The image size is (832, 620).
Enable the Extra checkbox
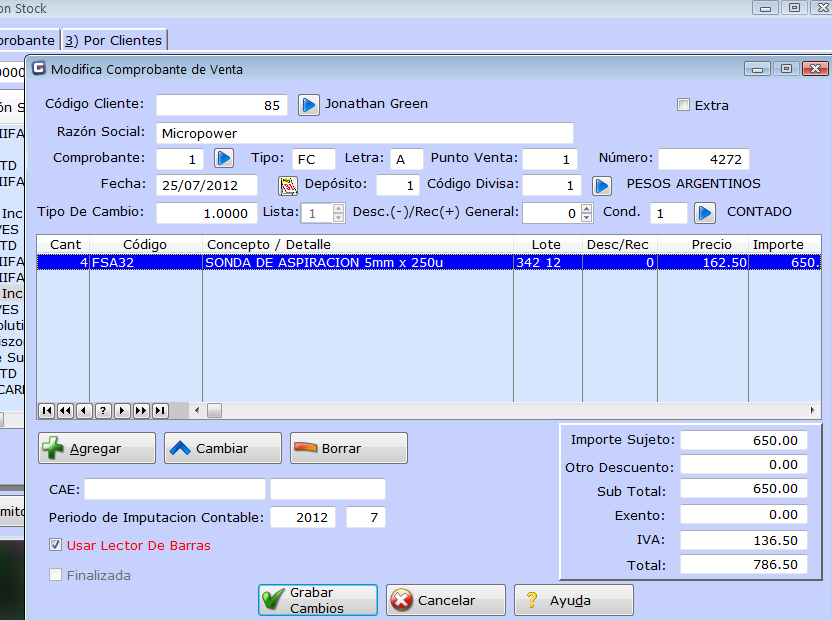pyautogui.click(x=684, y=105)
